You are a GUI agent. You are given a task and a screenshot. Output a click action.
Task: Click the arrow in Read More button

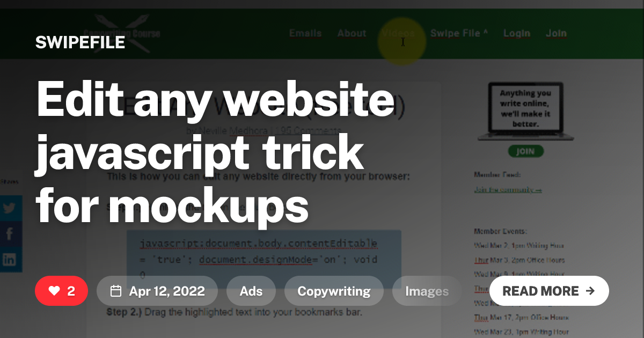click(x=590, y=291)
